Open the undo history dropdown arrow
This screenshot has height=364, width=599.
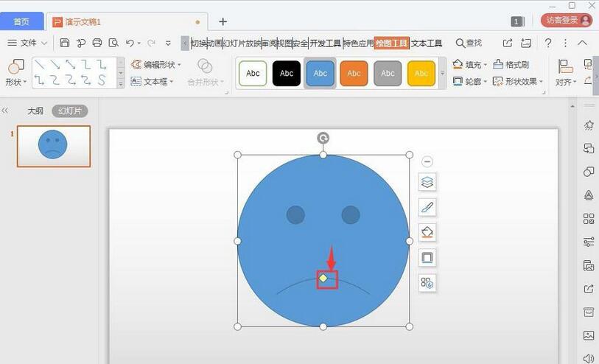pos(139,43)
